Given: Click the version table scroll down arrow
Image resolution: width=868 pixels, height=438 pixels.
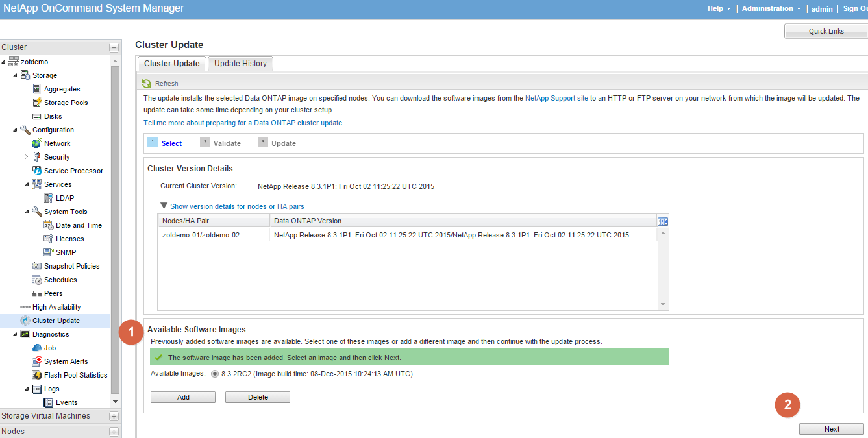Looking at the screenshot, I should tap(663, 304).
